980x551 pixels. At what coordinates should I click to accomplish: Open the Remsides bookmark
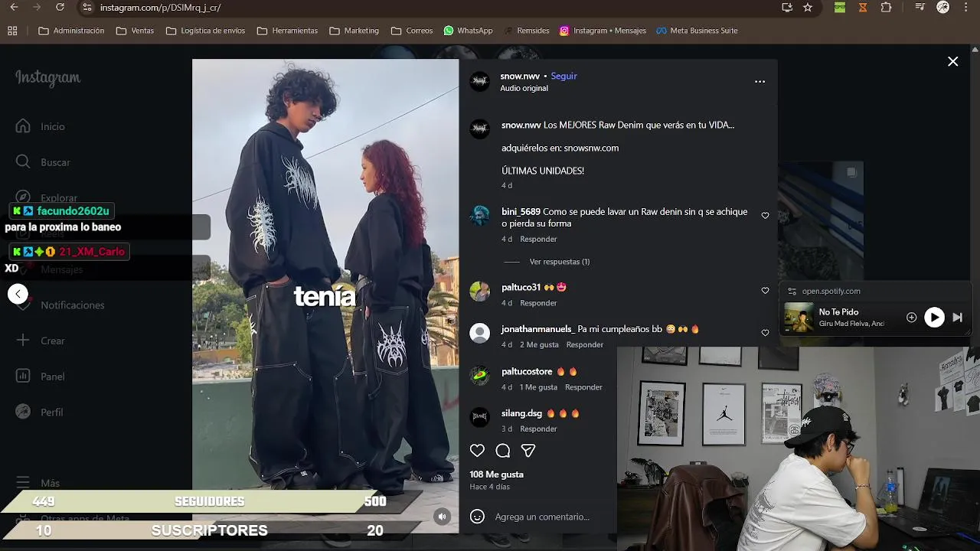tap(526, 31)
